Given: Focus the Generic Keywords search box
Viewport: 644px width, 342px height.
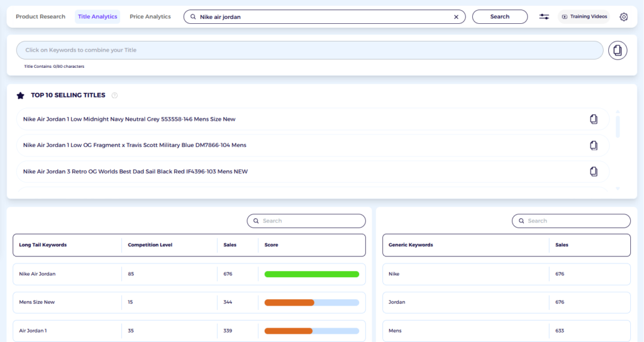Looking at the screenshot, I should [x=571, y=221].
